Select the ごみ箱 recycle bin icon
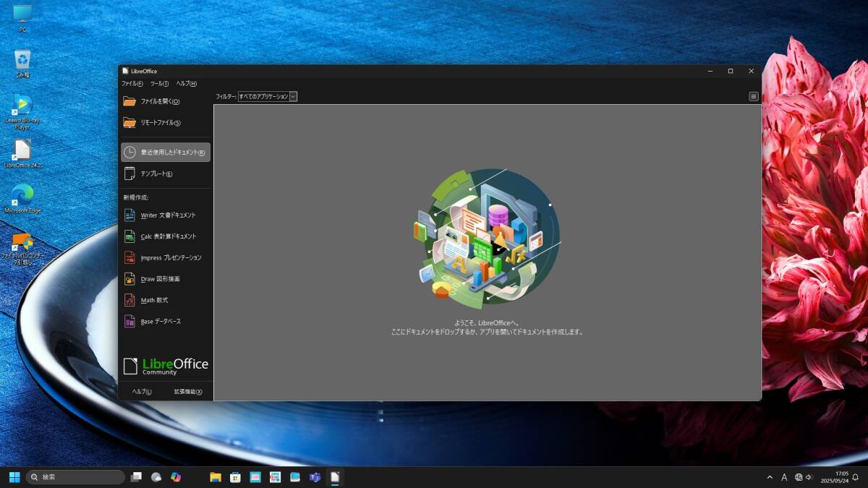Viewport: 868px width, 488px height. tap(22, 64)
